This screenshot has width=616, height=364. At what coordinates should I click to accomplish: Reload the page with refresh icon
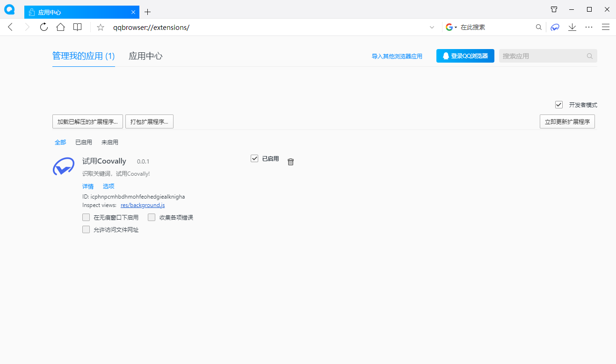tap(44, 27)
